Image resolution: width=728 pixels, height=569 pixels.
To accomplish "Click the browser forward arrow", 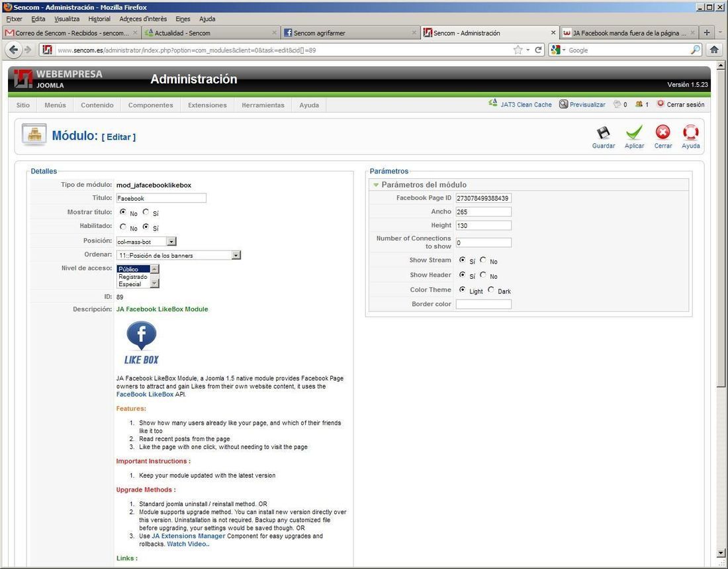I will pyautogui.click(x=28, y=50).
